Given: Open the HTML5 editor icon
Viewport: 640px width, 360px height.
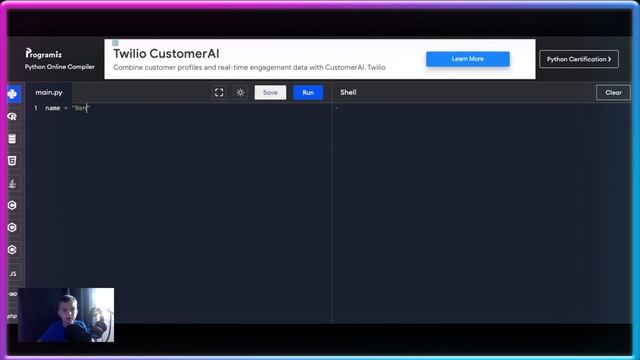Looking at the screenshot, I should coord(12,161).
